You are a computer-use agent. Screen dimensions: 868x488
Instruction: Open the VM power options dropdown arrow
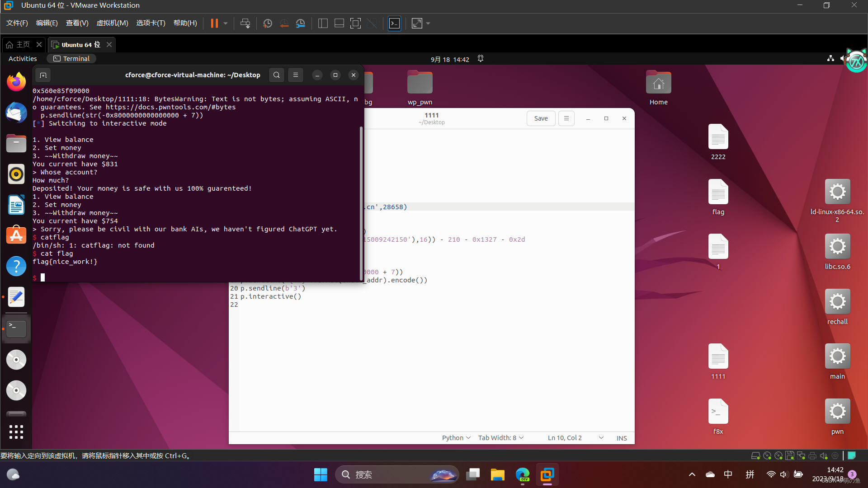coord(226,23)
